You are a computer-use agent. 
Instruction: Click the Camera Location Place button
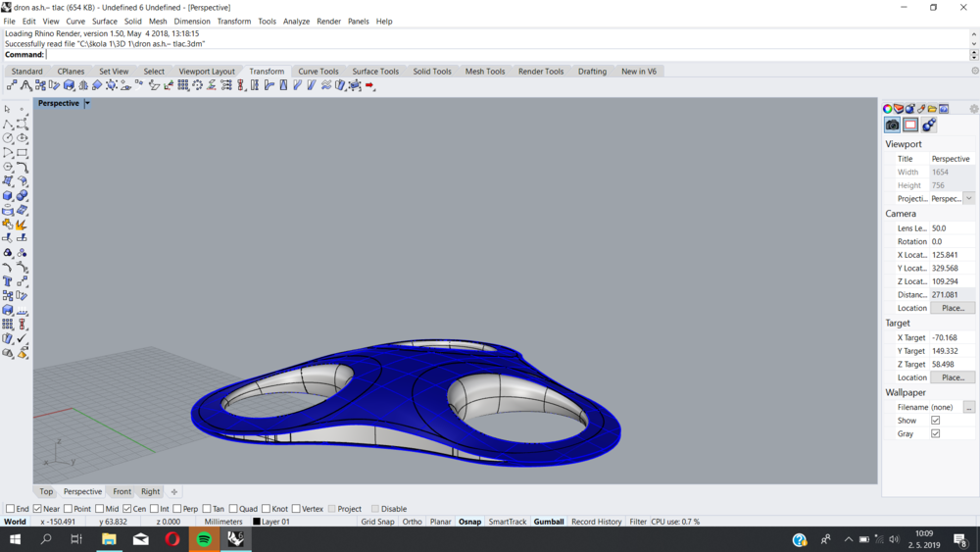pyautogui.click(x=952, y=308)
